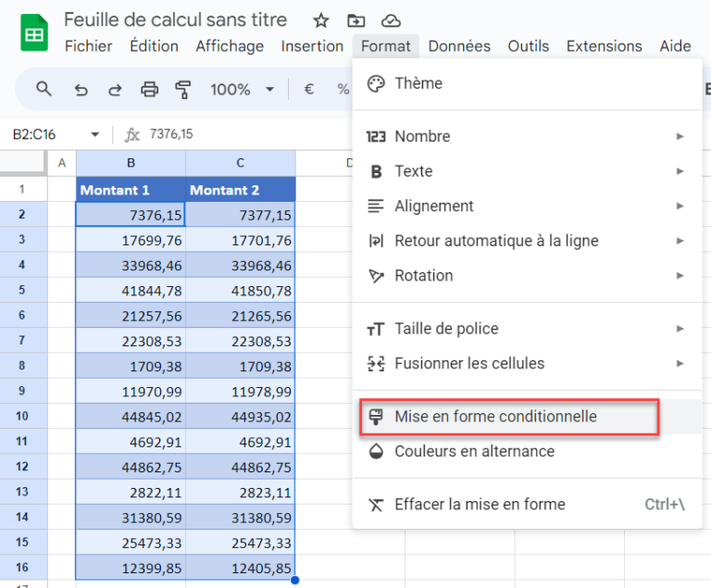Image resolution: width=711 pixels, height=588 pixels.
Task: Open the Affichage menu
Action: 230,46
